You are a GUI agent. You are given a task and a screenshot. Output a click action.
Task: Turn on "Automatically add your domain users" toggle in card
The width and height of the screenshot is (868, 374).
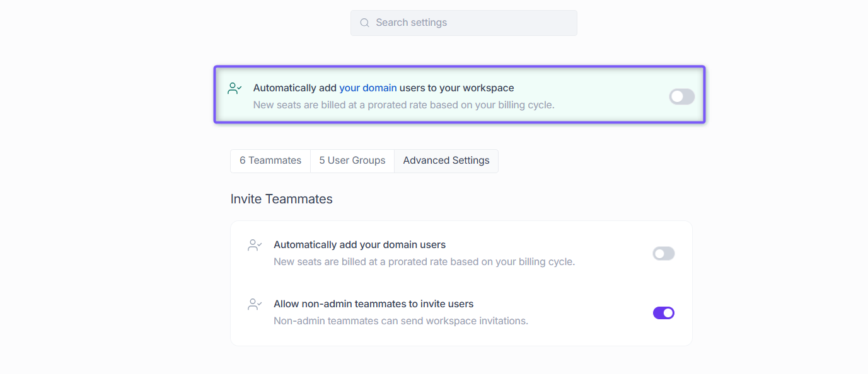pos(664,253)
